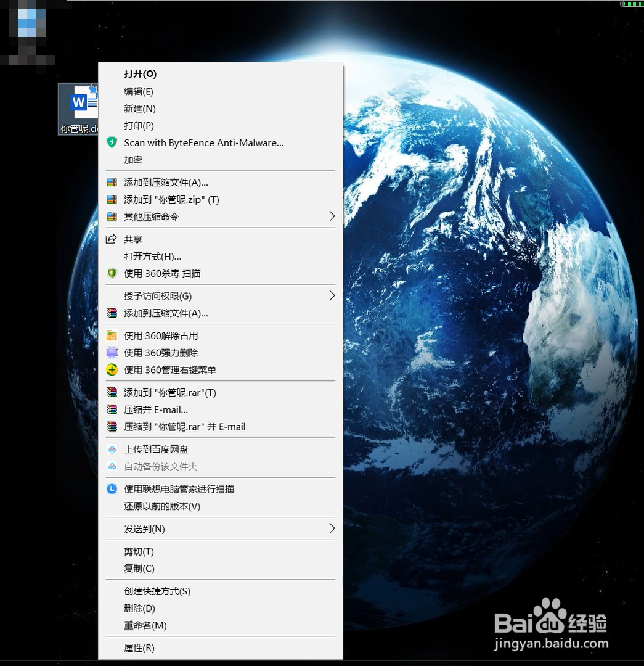Click the archive icon beside 添加到 "你管呢.zip" (T)
644x666 pixels.
coord(112,199)
